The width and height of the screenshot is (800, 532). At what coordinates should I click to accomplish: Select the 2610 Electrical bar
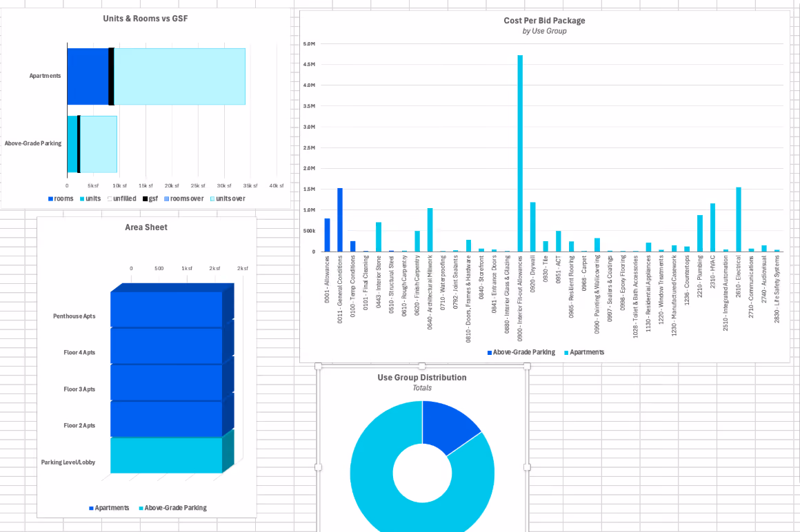pyautogui.click(x=738, y=220)
